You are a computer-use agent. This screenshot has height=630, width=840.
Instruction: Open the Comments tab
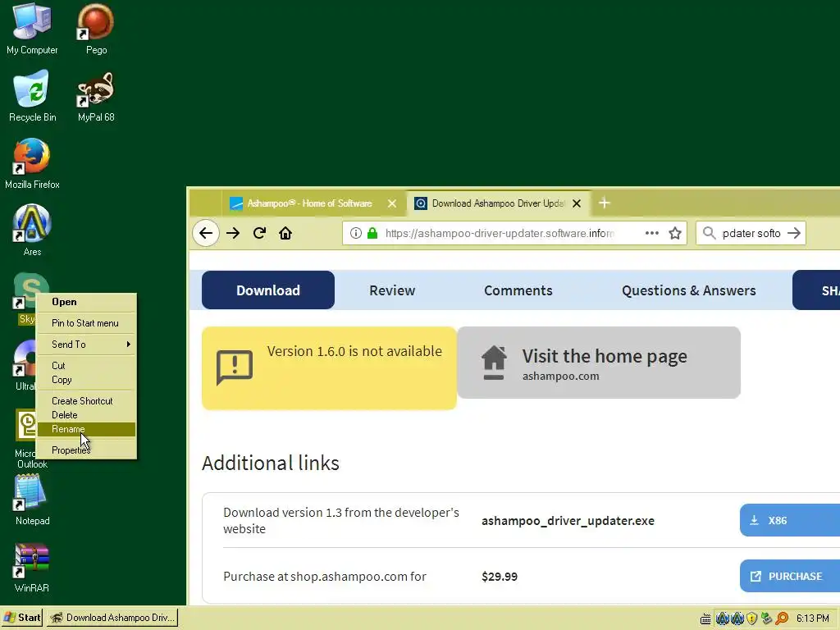[518, 290]
